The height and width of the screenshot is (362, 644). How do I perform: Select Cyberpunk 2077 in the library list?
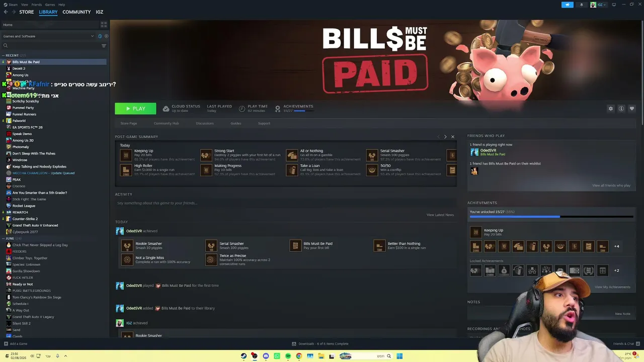coord(25,232)
